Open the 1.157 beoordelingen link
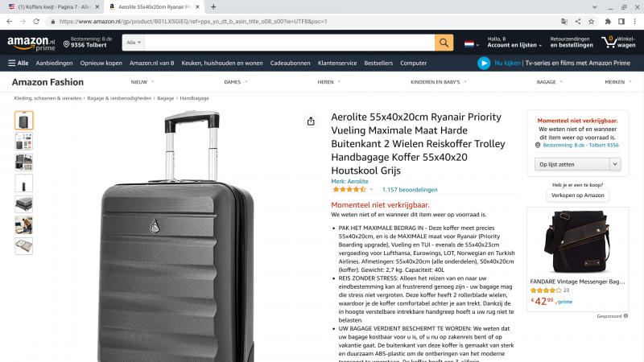The image size is (644, 362). click(410, 190)
